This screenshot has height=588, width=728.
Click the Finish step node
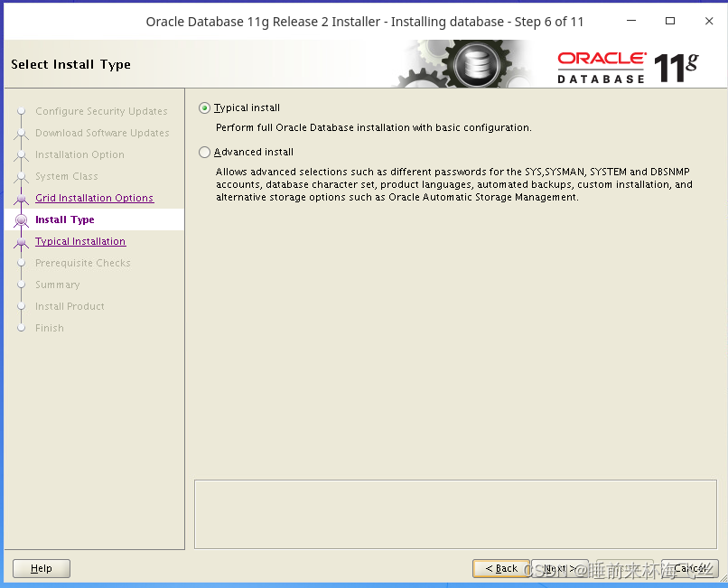[48, 328]
